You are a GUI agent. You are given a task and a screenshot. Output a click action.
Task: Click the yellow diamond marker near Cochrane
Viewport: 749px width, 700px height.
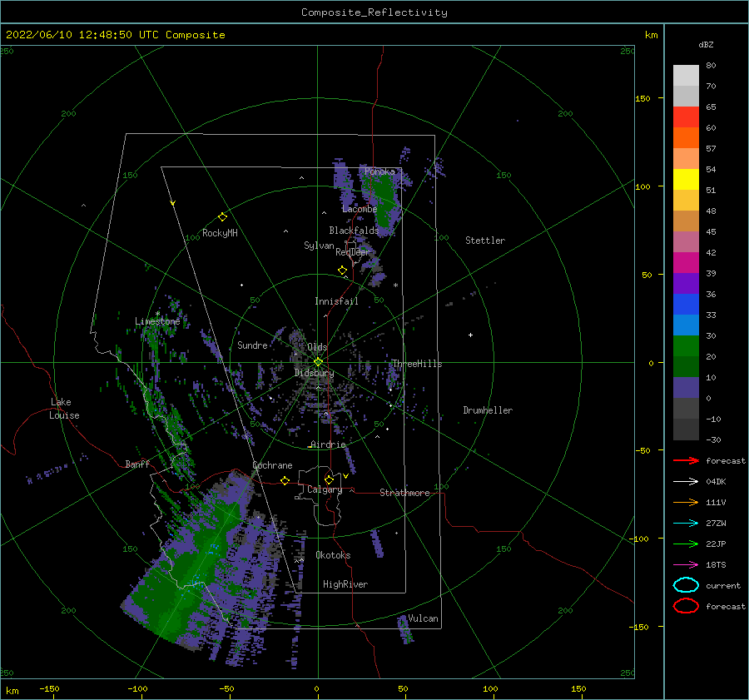pyautogui.click(x=285, y=480)
